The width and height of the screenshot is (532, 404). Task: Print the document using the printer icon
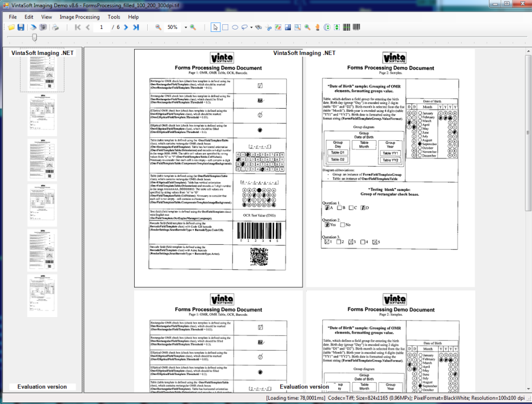(x=56, y=27)
